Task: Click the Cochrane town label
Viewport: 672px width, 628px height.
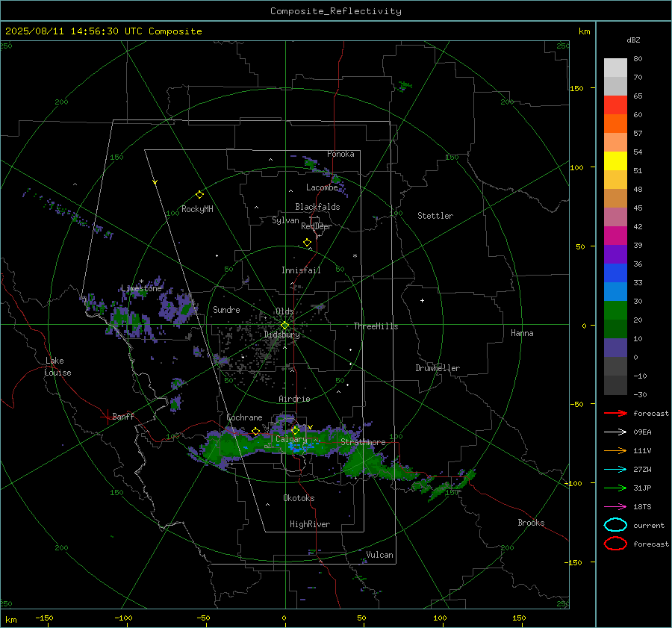Action: (x=244, y=417)
